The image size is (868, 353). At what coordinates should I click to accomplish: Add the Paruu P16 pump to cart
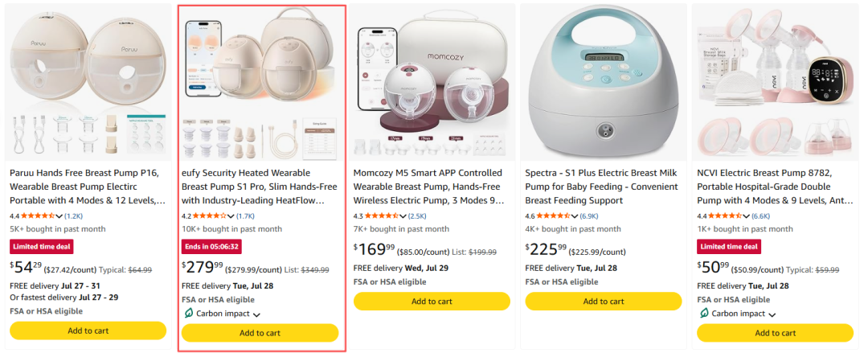[88, 330]
